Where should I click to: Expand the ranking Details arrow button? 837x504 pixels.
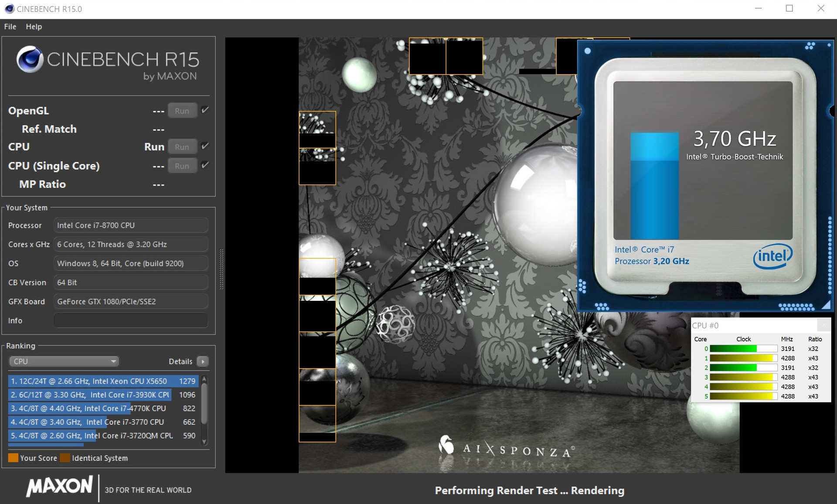(x=203, y=361)
